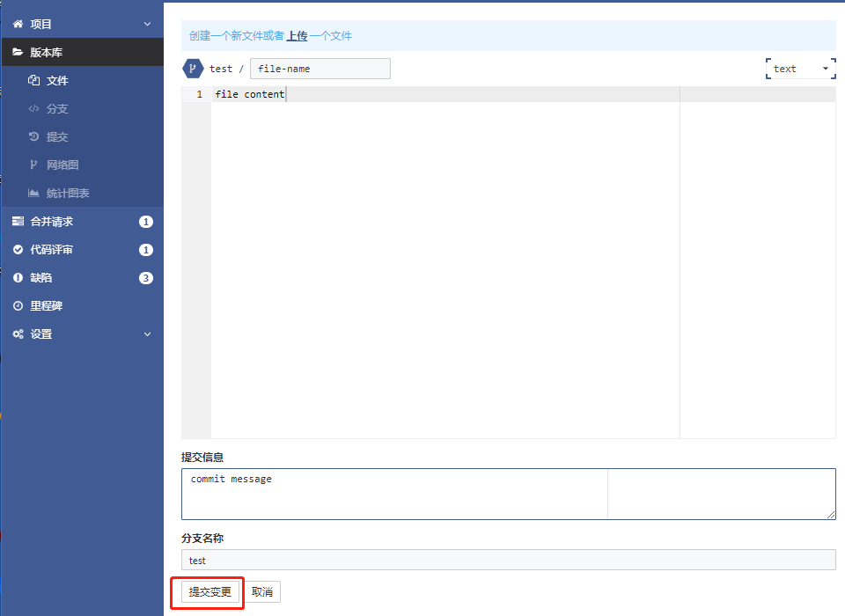Expand the 项目 menu chevron
Screen dimensions: 845x616
point(147,25)
